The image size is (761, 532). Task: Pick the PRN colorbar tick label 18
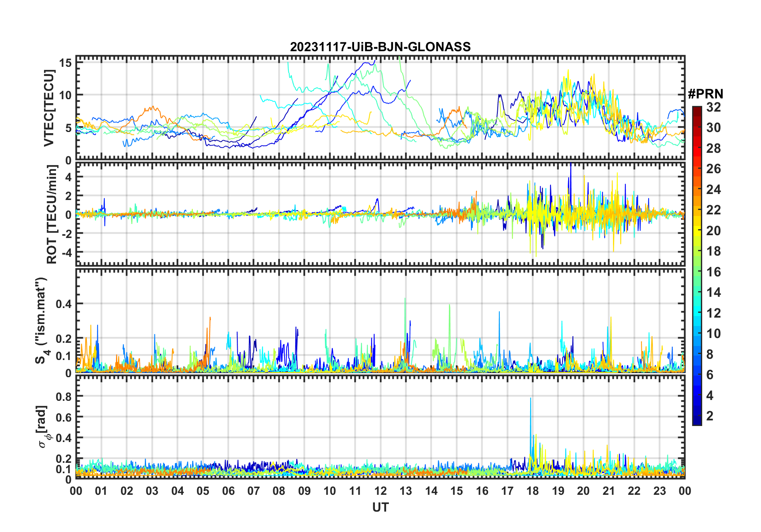pyautogui.click(x=713, y=251)
